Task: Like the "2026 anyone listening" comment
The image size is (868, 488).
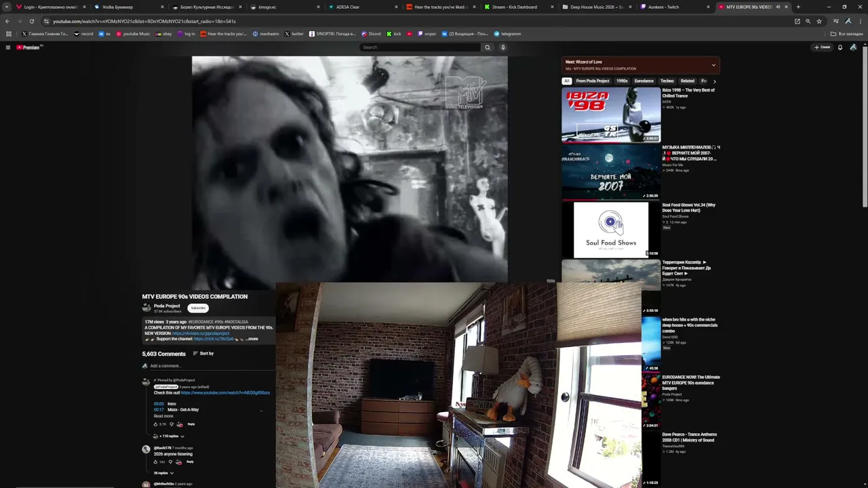Action: pos(155,462)
